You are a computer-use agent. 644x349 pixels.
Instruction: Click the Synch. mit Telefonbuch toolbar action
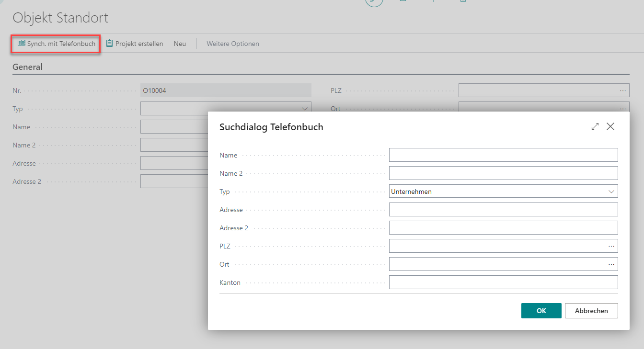56,44
